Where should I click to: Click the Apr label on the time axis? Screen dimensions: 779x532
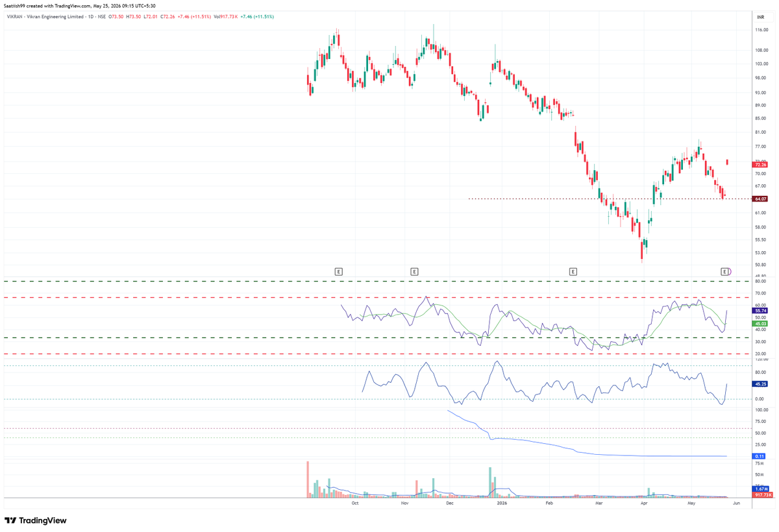pos(644,503)
